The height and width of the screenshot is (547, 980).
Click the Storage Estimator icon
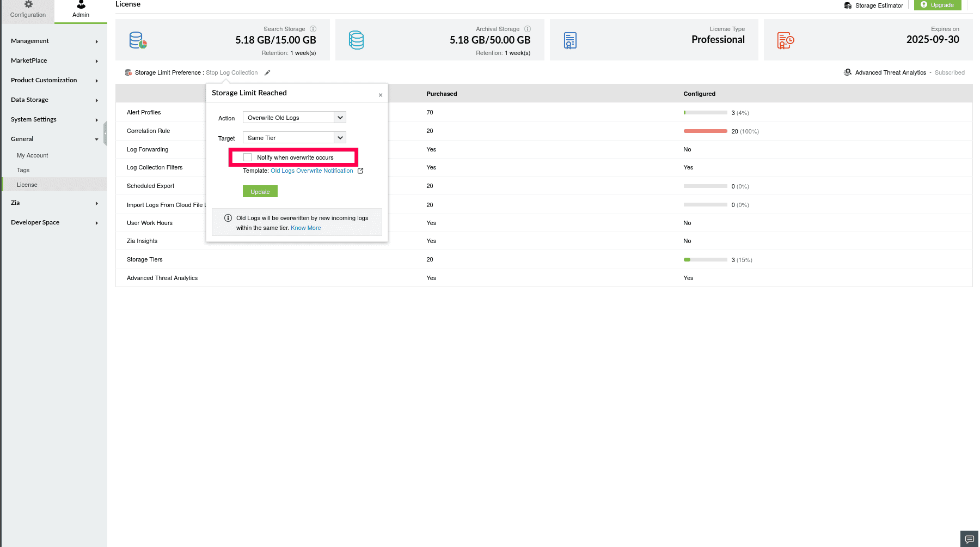848,5
